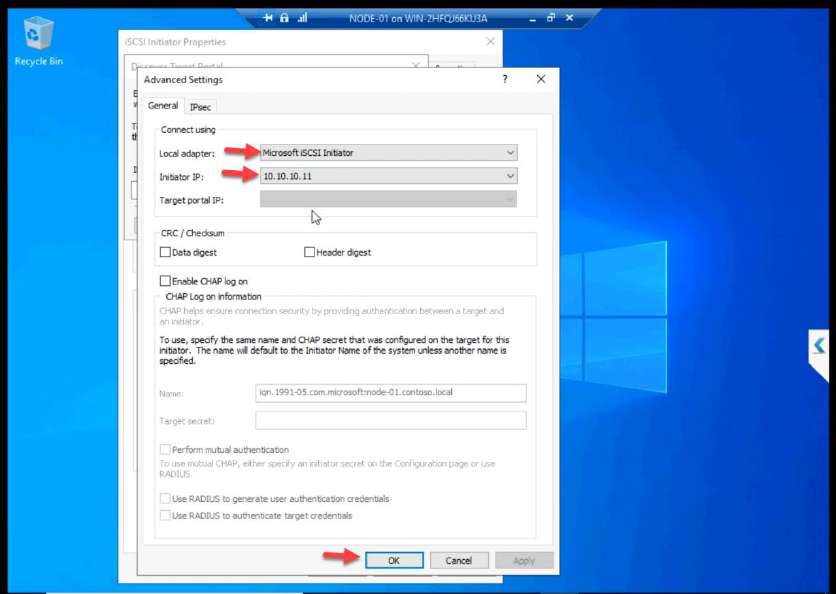The width and height of the screenshot is (836, 594).
Task: Check Use RADIUS to generate user authentication credentials
Action: point(165,499)
